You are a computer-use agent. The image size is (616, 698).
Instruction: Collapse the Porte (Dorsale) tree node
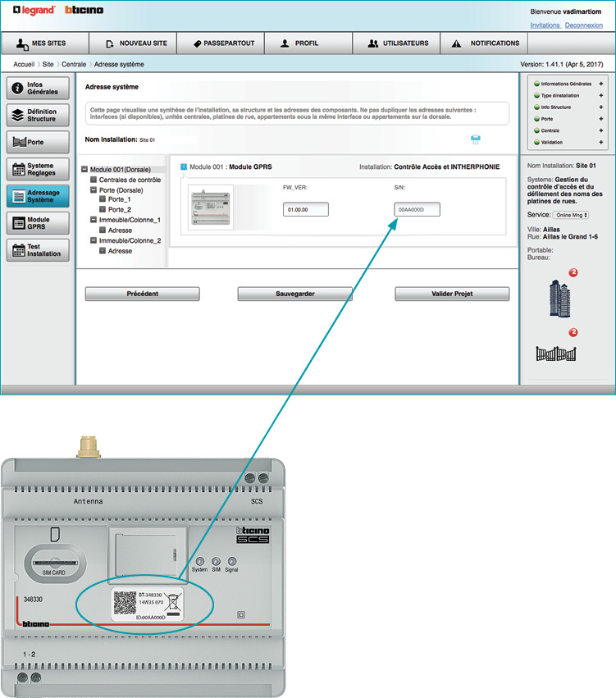click(x=94, y=189)
